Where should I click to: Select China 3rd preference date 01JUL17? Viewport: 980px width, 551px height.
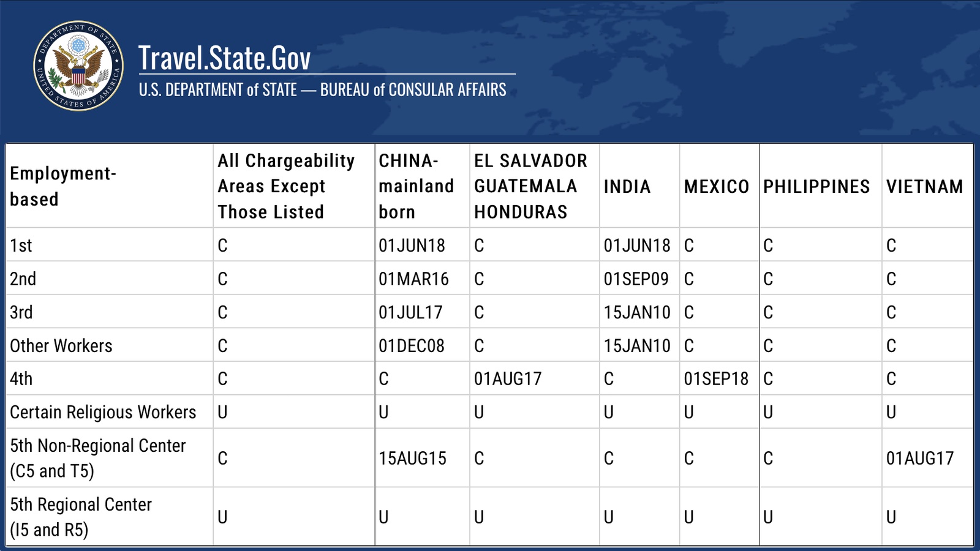tap(410, 312)
